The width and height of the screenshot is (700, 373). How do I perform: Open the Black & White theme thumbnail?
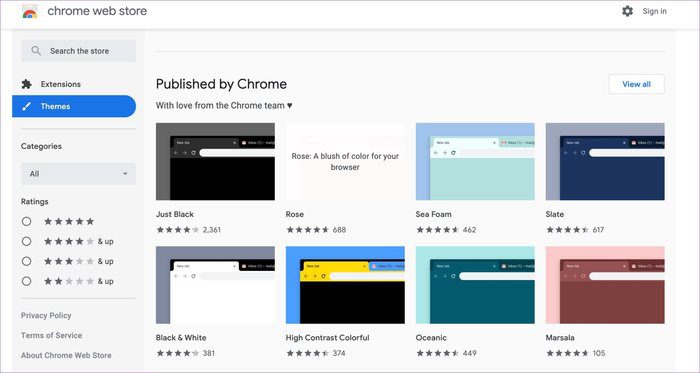coord(215,285)
